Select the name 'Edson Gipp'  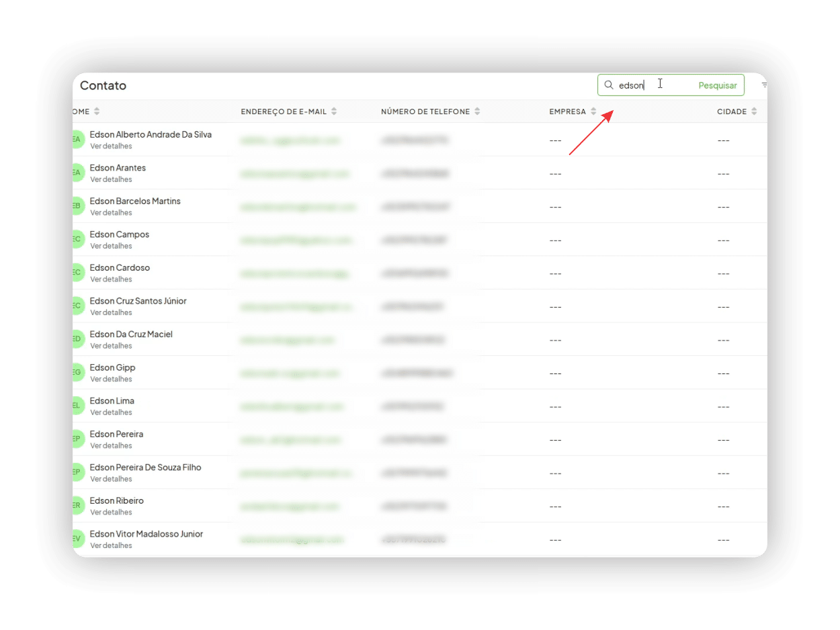pyautogui.click(x=112, y=367)
